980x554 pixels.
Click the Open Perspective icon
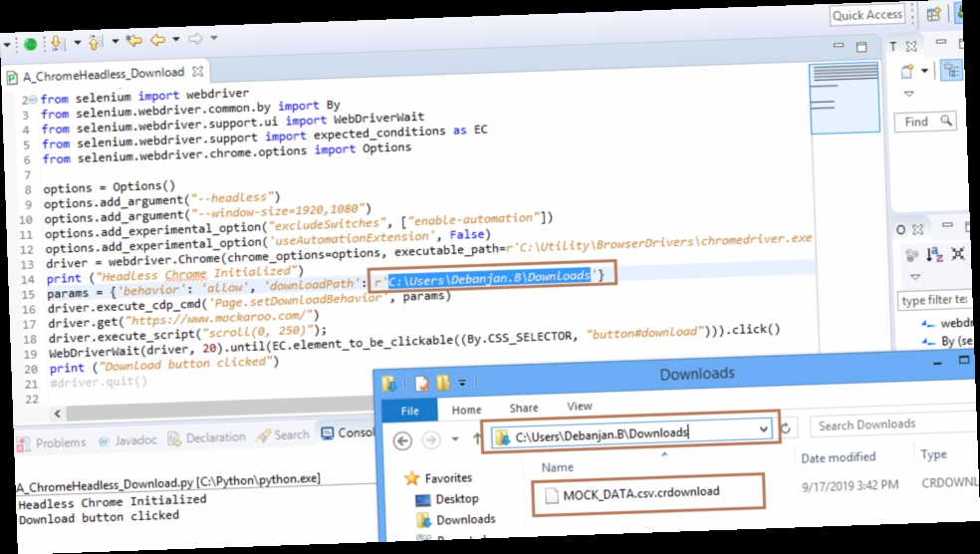[x=934, y=14]
